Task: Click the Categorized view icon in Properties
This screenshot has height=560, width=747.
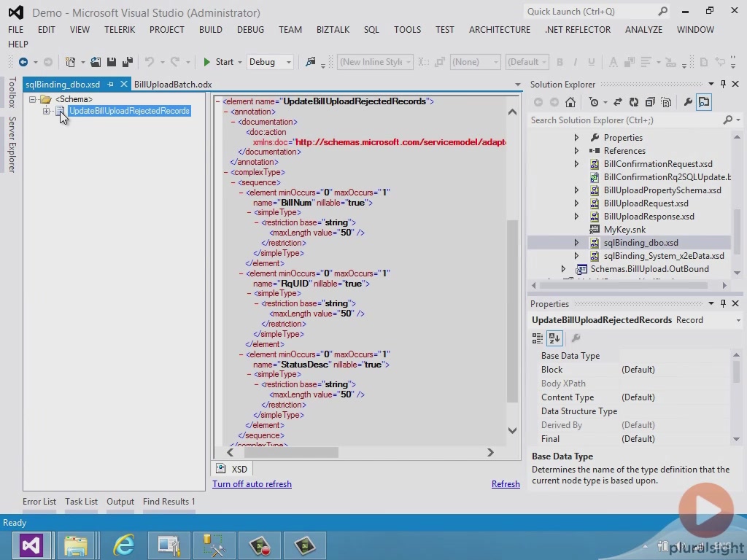Action: (538, 338)
